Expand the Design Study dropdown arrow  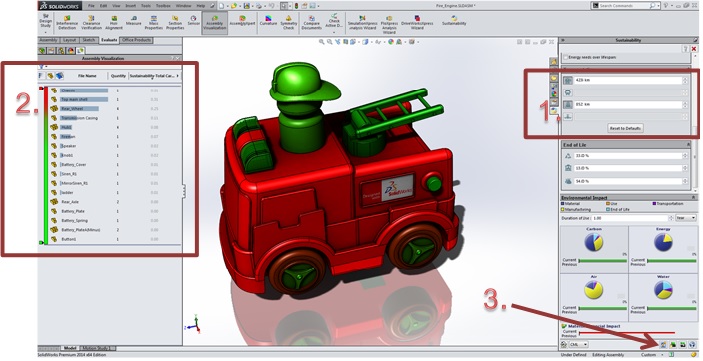(x=45, y=32)
